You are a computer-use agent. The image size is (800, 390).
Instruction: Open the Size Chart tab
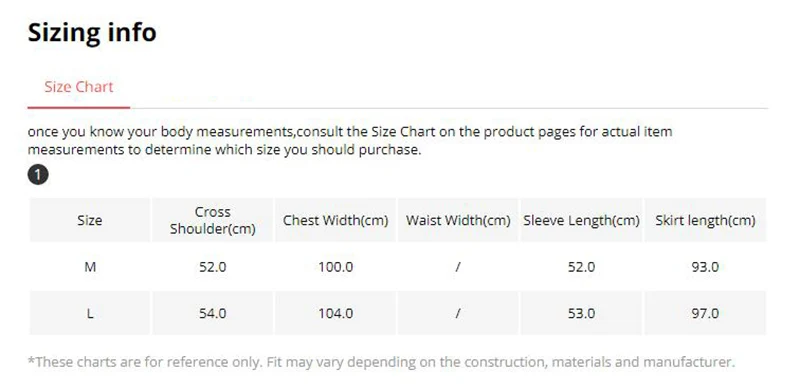coord(79,87)
